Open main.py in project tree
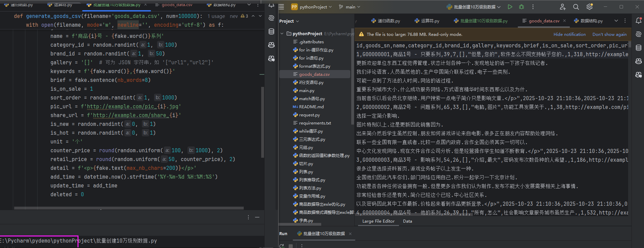644x248 pixels. 304,90
